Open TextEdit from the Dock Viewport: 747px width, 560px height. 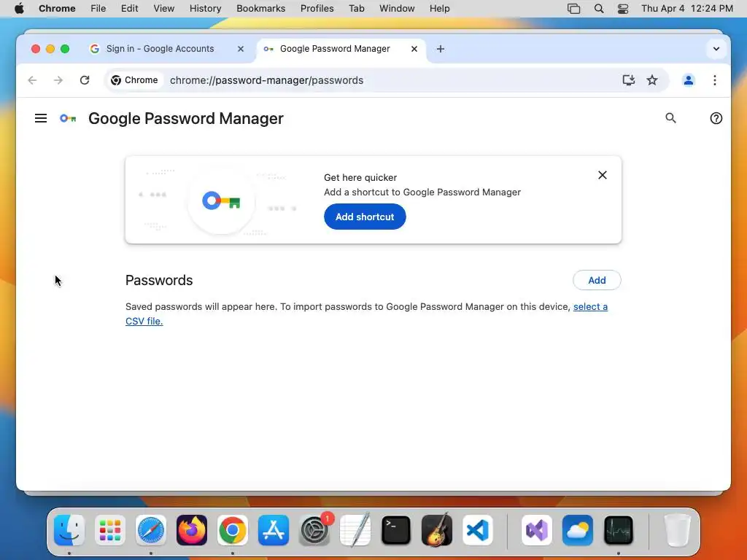pos(355,530)
